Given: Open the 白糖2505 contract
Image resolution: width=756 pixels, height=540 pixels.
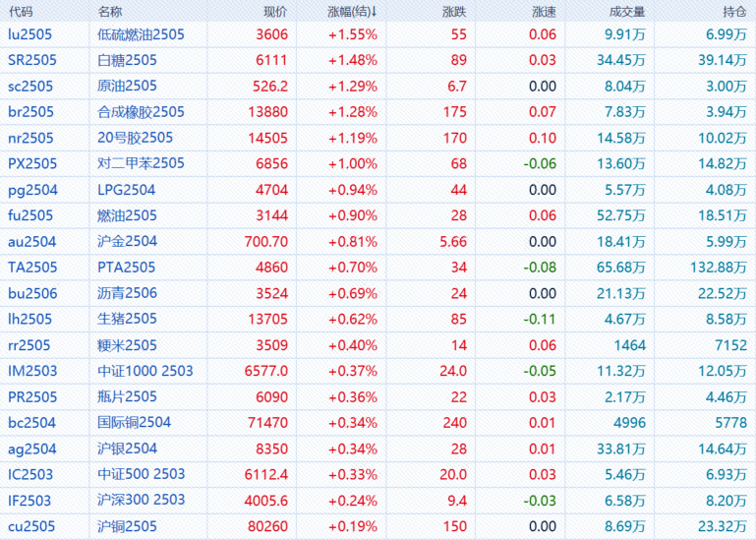Looking at the screenshot, I should tap(127, 60).
